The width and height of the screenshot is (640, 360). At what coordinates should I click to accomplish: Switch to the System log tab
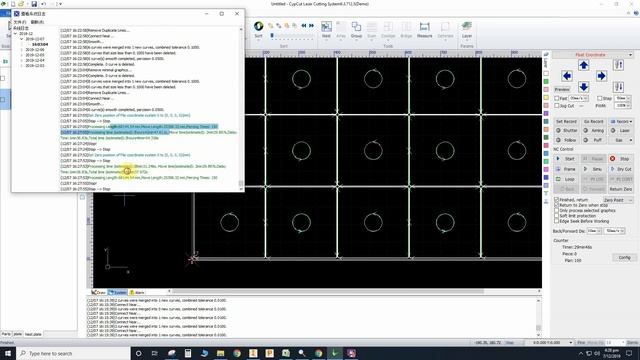(118, 293)
